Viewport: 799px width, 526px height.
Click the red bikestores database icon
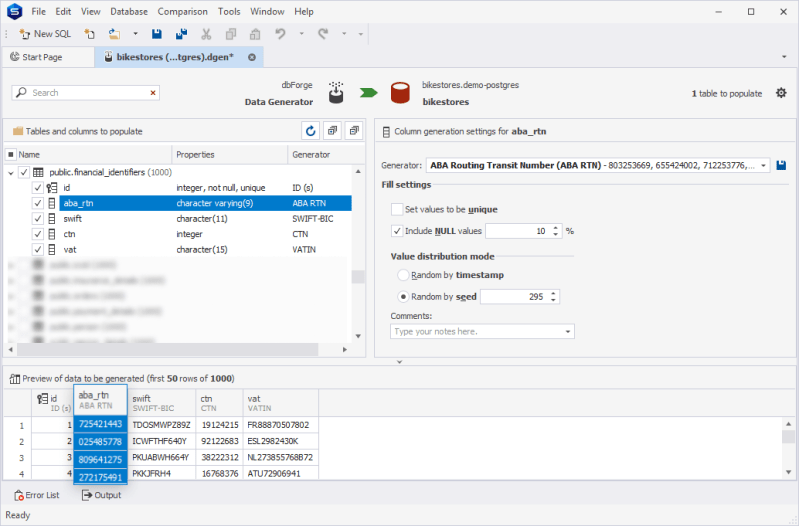click(x=400, y=93)
